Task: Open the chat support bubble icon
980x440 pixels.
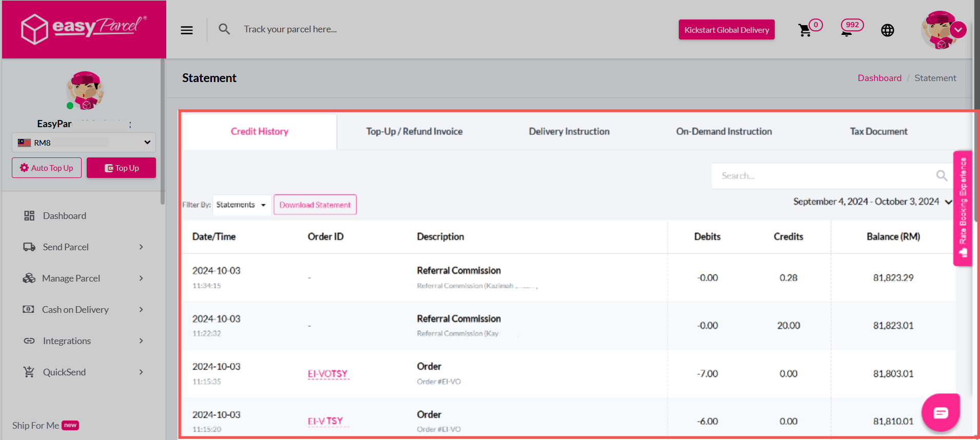Action: 940,412
